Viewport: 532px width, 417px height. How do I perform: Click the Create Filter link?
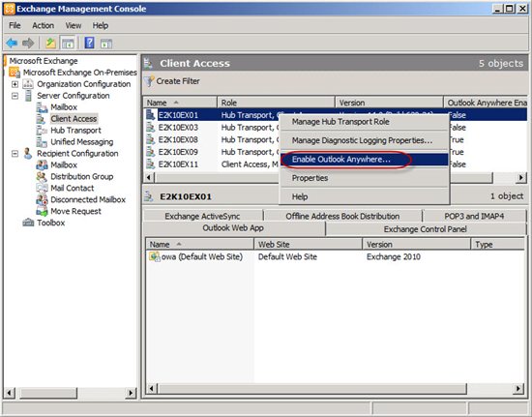coord(178,81)
